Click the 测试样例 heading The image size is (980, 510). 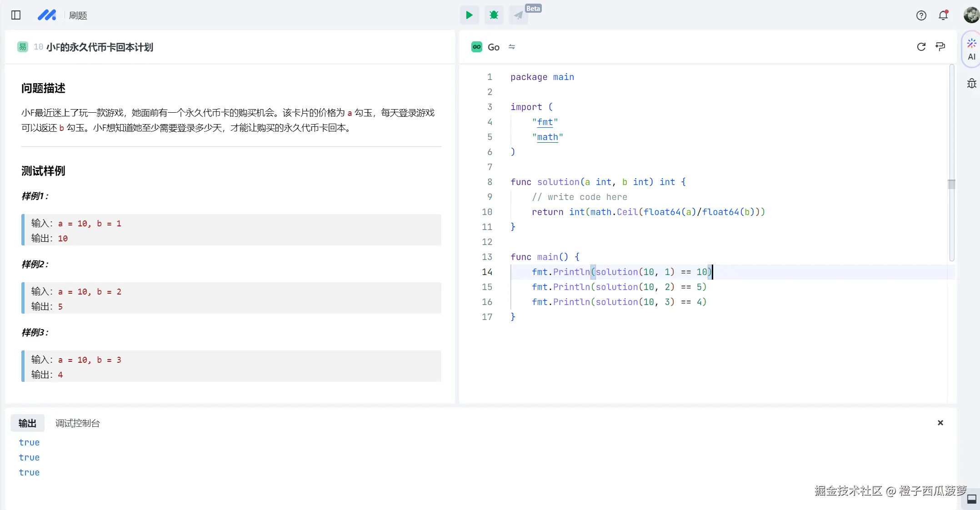[43, 171]
